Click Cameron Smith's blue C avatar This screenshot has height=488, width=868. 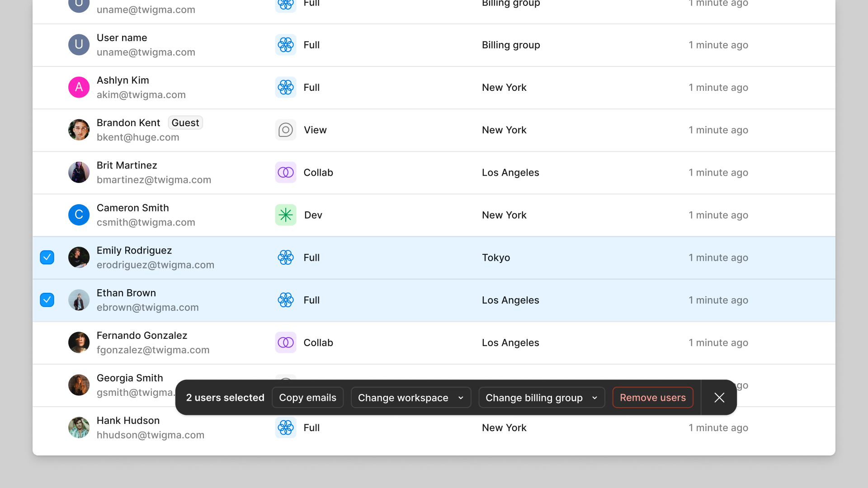tap(79, 215)
